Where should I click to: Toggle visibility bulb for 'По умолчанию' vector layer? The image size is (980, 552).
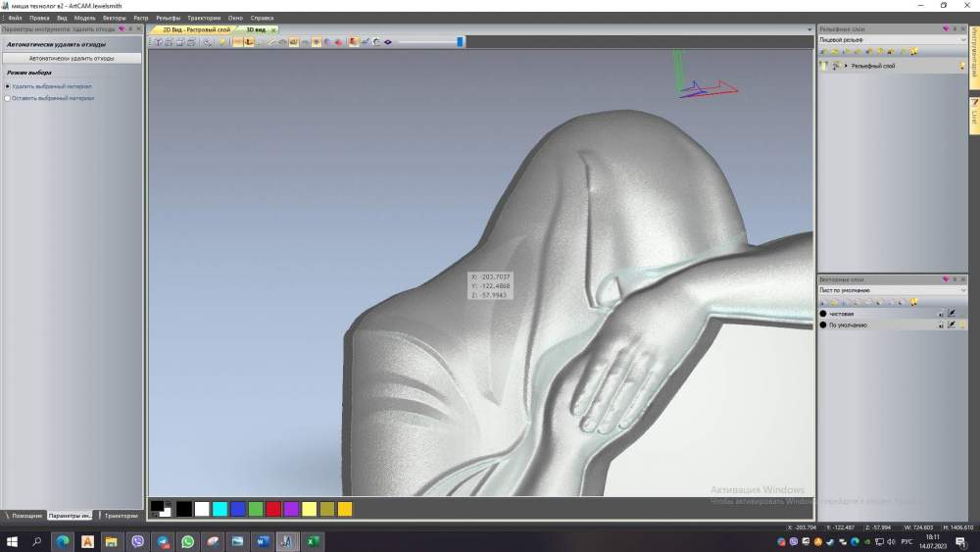coord(962,325)
